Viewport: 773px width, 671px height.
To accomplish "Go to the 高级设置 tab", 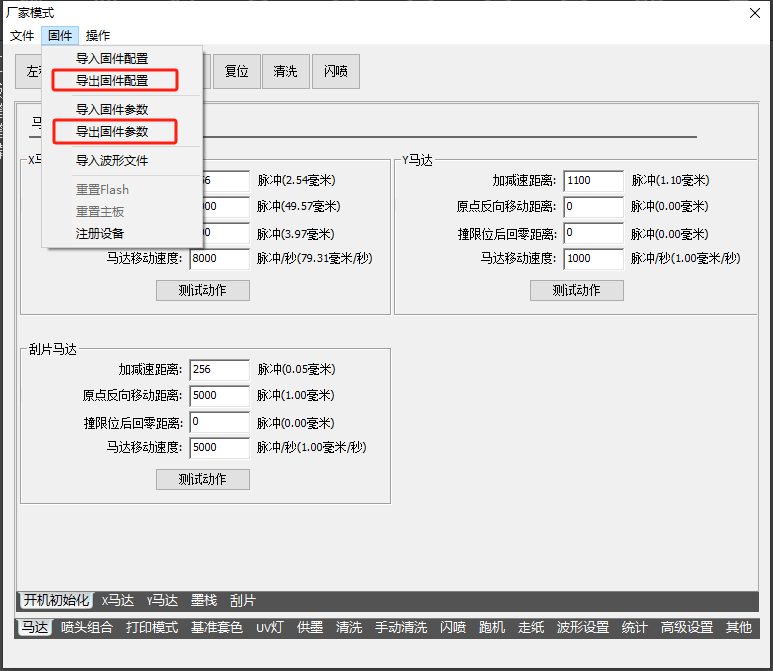I will point(686,627).
